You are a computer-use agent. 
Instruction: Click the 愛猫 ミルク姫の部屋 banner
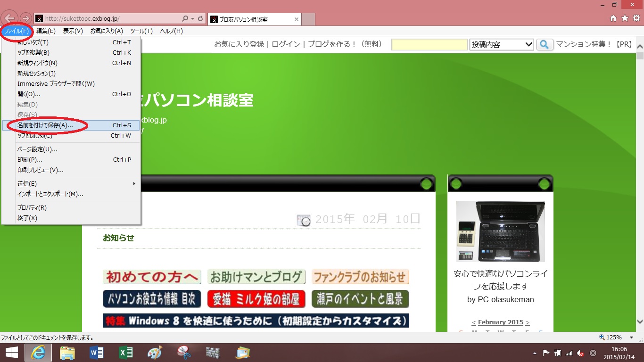pyautogui.click(x=256, y=299)
